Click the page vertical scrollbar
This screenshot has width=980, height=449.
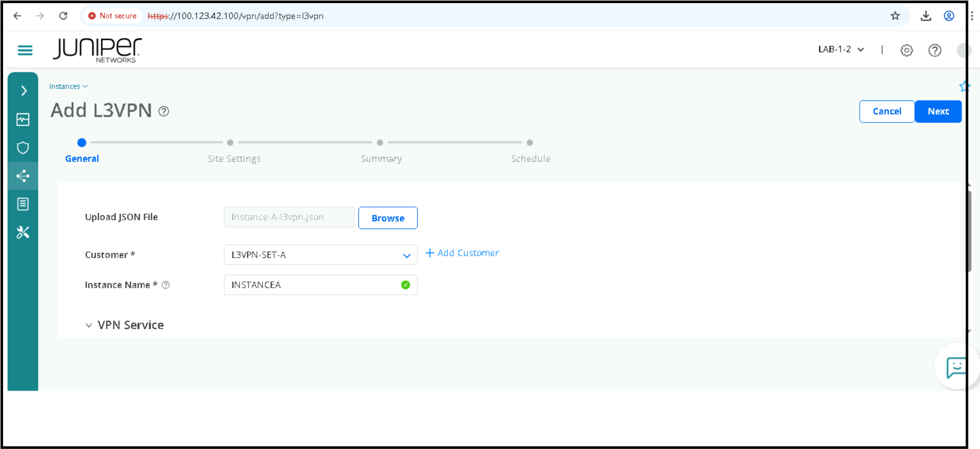(x=969, y=232)
